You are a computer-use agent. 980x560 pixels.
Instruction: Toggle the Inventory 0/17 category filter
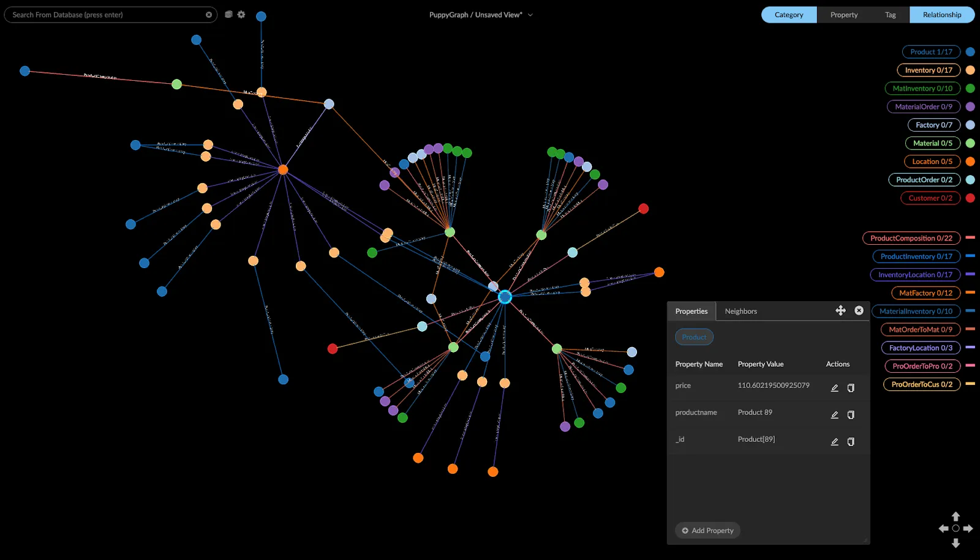coord(929,70)
